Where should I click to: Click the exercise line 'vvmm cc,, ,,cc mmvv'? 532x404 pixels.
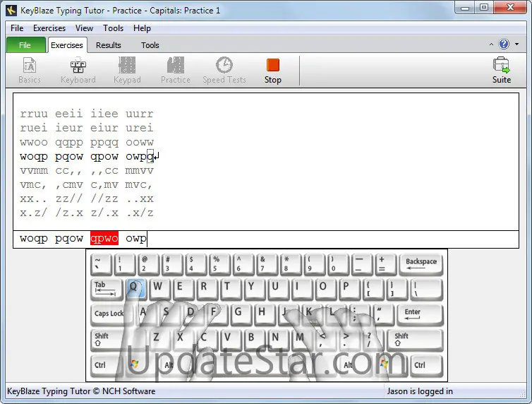[x=87, y=170]
